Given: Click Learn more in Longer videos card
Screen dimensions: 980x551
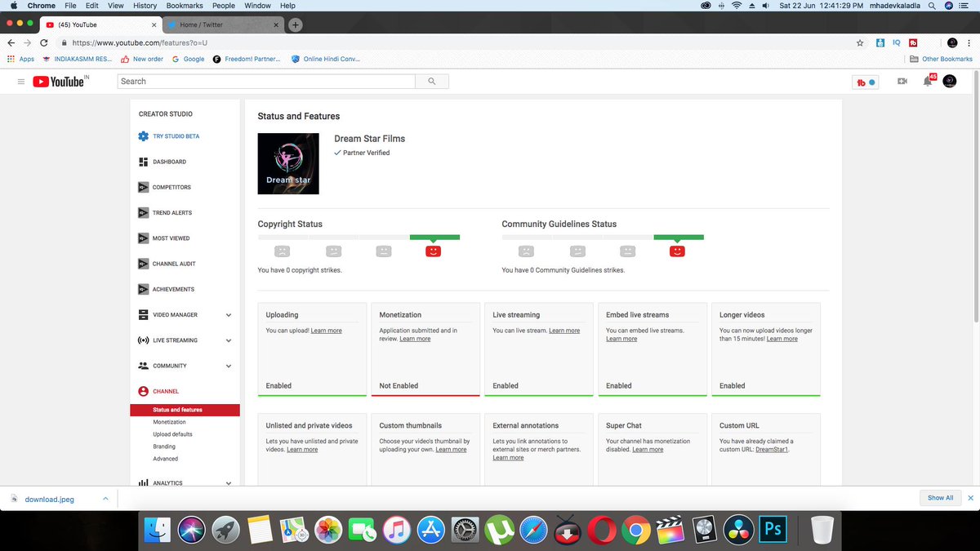Looking at the screenshot, I should [x=782, y=339].
